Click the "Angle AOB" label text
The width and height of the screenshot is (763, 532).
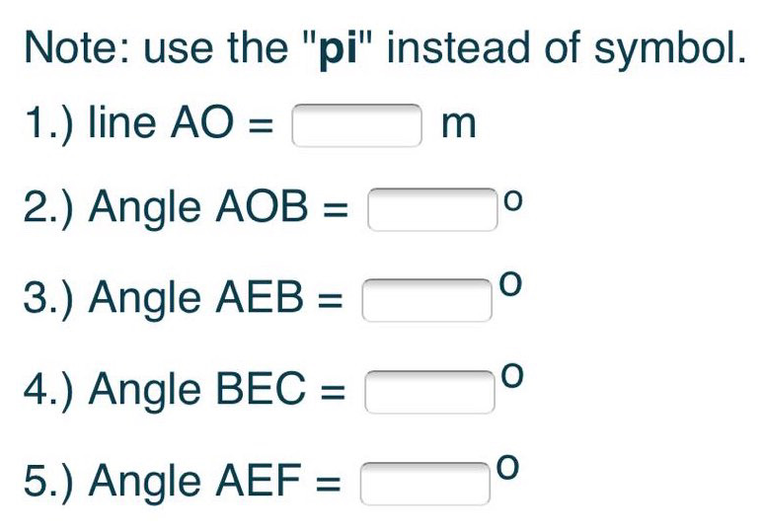click(x=198, y=208)
